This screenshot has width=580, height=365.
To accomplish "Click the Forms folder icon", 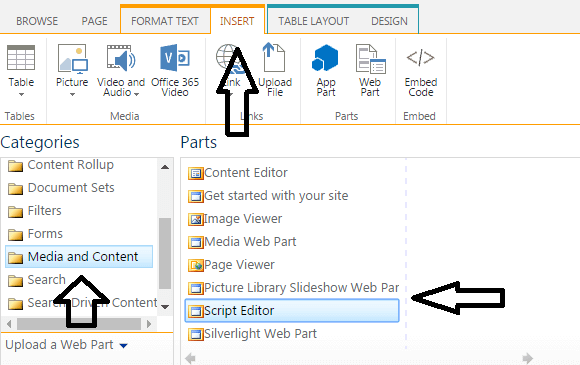I will point(15,235).
